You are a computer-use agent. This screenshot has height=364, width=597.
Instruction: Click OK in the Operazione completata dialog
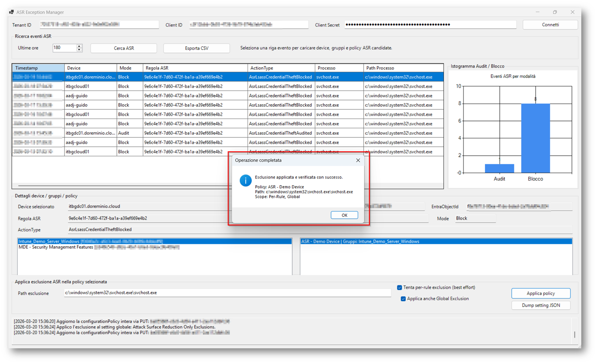[344, 215]
